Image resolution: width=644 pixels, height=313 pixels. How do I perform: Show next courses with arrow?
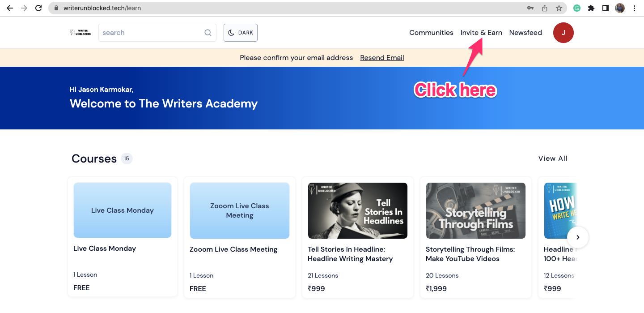pos(578,237)
